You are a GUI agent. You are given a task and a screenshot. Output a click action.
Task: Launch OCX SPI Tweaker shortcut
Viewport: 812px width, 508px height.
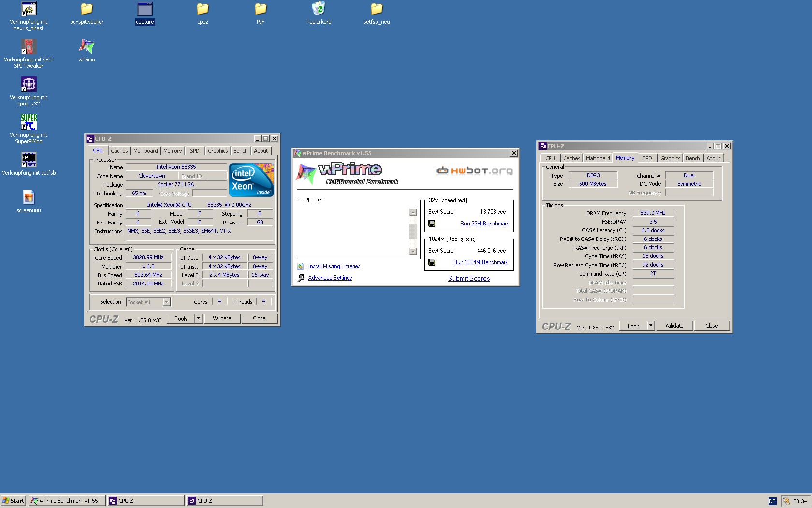point(29,46)
